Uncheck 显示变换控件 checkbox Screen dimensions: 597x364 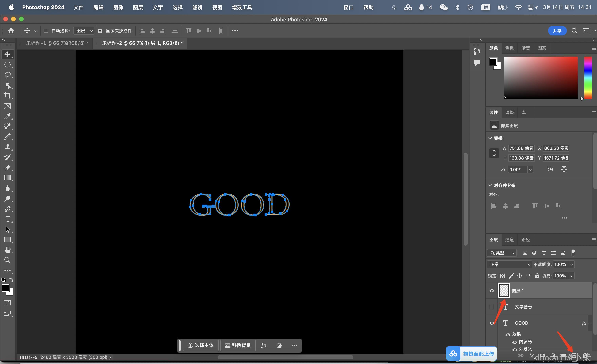tap(100, 31)
